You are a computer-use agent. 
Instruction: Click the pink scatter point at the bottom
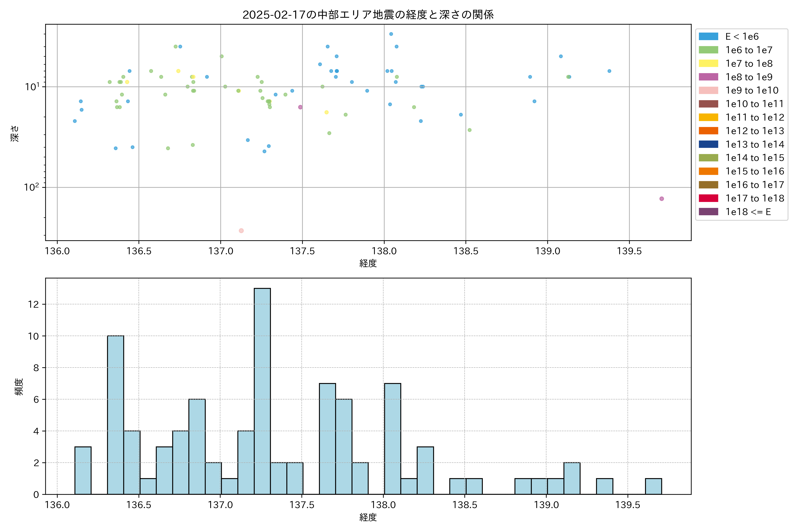tap(241, 231)
